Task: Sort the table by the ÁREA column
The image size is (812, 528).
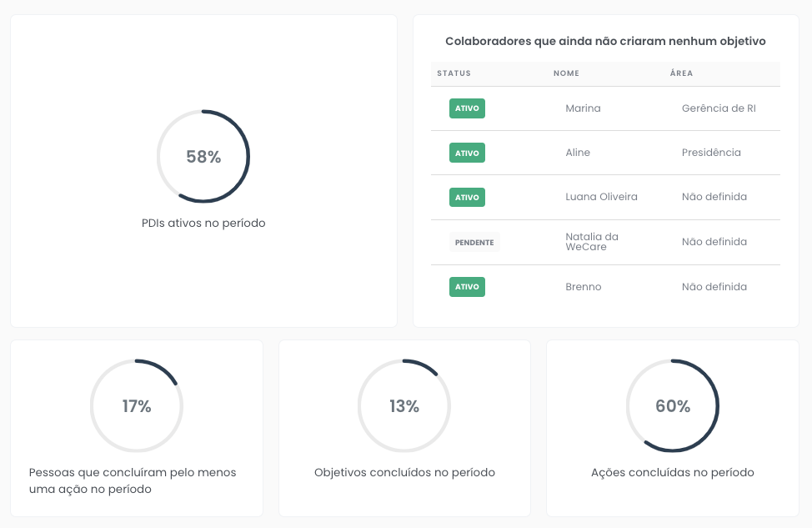Action: tap(680, 73)
